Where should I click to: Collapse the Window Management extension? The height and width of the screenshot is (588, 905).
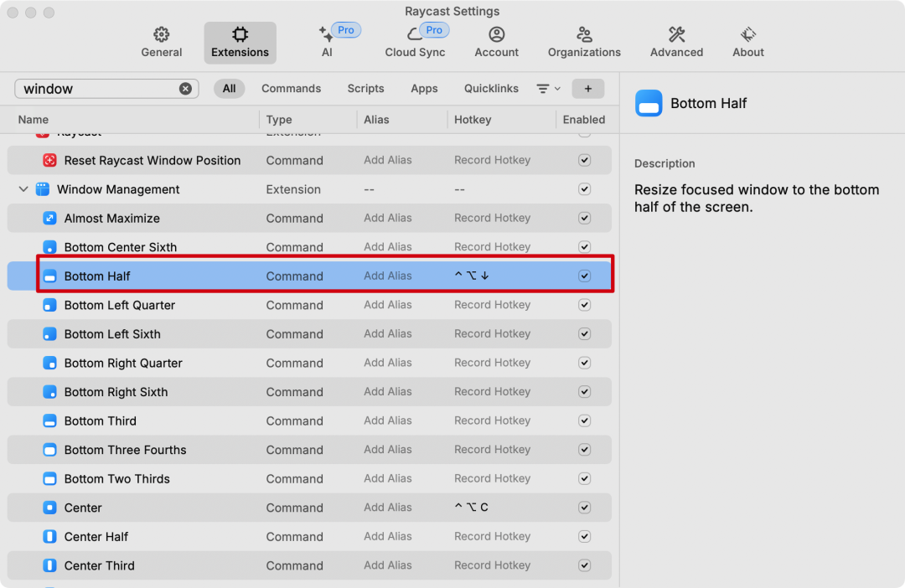23,189
